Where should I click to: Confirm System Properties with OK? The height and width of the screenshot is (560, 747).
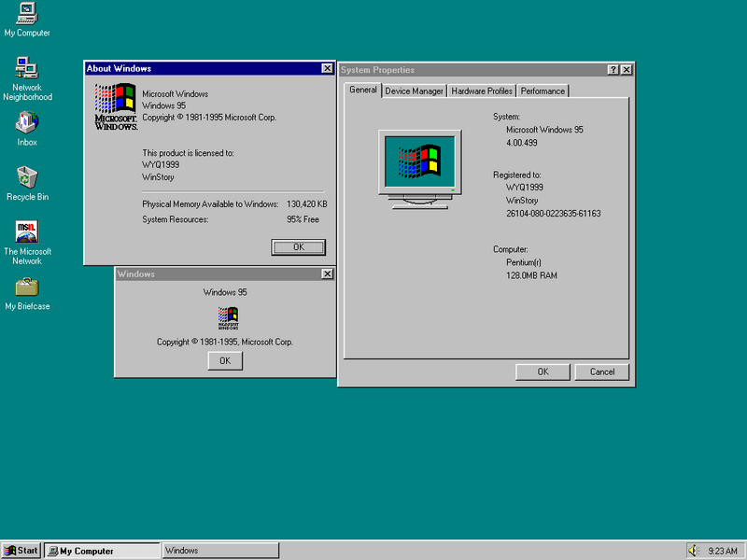tap(543, 371)
